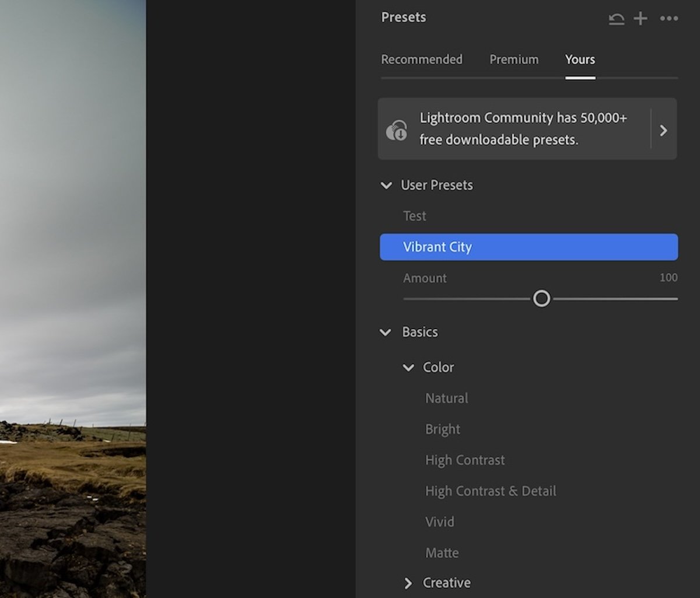
Task: Select the Yours tab
Action: [x=580, y=60]
